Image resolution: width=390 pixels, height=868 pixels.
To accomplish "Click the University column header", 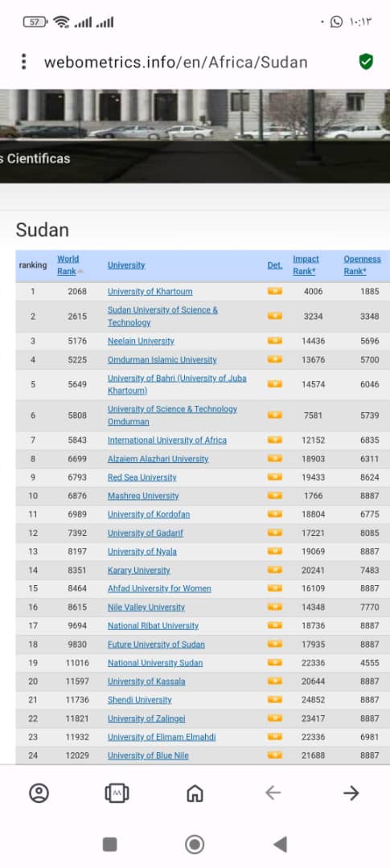I will (x=126, y=265).
